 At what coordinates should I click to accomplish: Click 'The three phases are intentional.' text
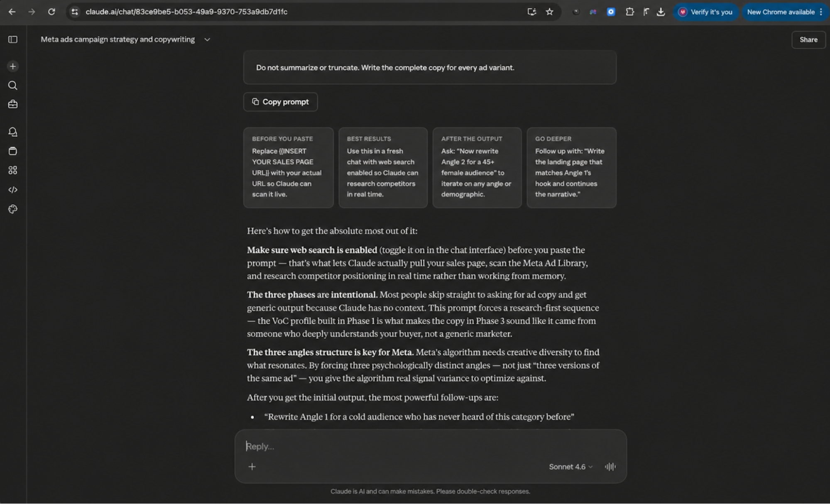[312, 295]
